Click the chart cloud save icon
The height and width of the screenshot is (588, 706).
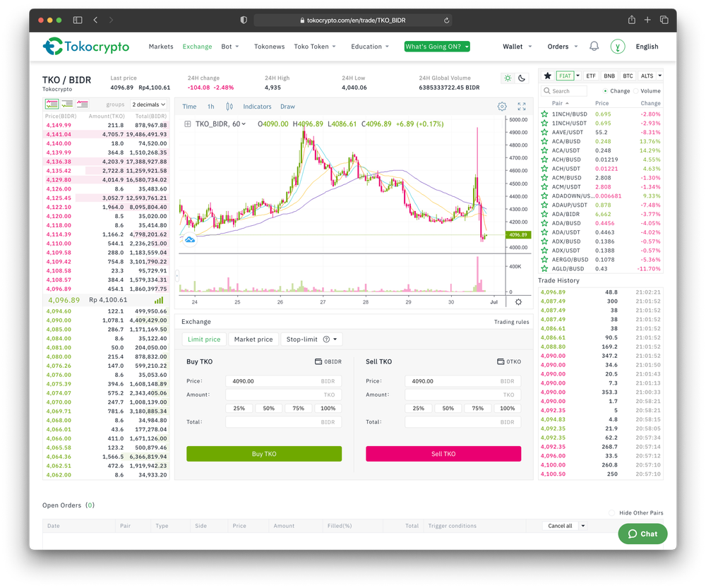tap(190, 239)
